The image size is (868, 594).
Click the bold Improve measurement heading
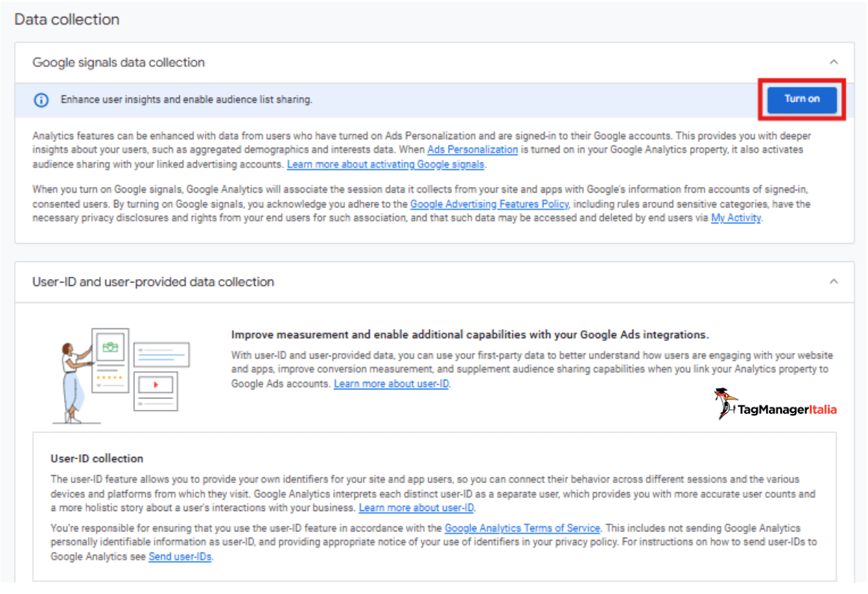469,335
